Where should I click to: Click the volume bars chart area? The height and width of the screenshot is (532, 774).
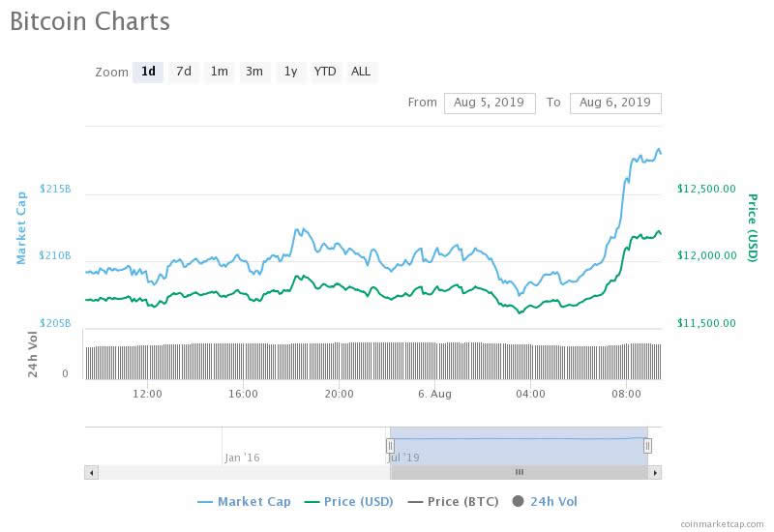point(373,361)
